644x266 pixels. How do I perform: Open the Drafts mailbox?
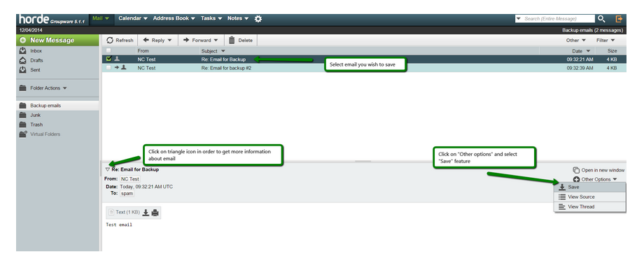(x=36, y=60)
